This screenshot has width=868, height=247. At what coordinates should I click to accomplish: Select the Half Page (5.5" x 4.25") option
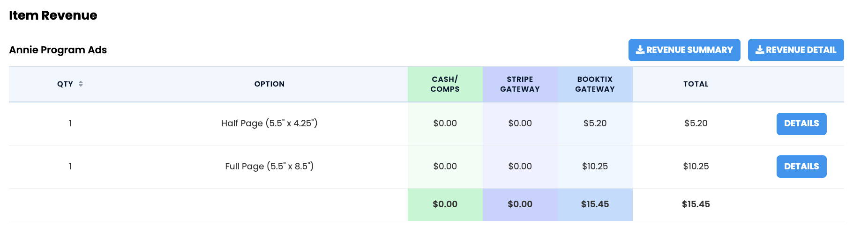coord(269,123)
